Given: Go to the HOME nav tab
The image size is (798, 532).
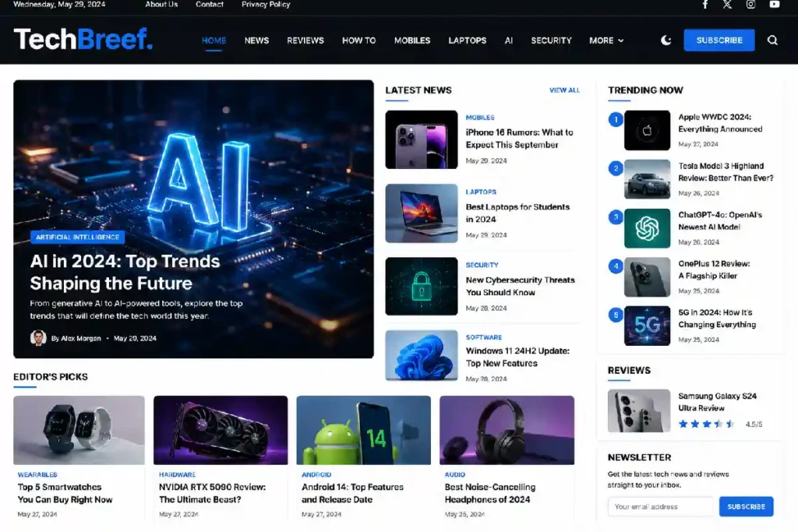Looking at the screenshot, I should click(214, 41).
